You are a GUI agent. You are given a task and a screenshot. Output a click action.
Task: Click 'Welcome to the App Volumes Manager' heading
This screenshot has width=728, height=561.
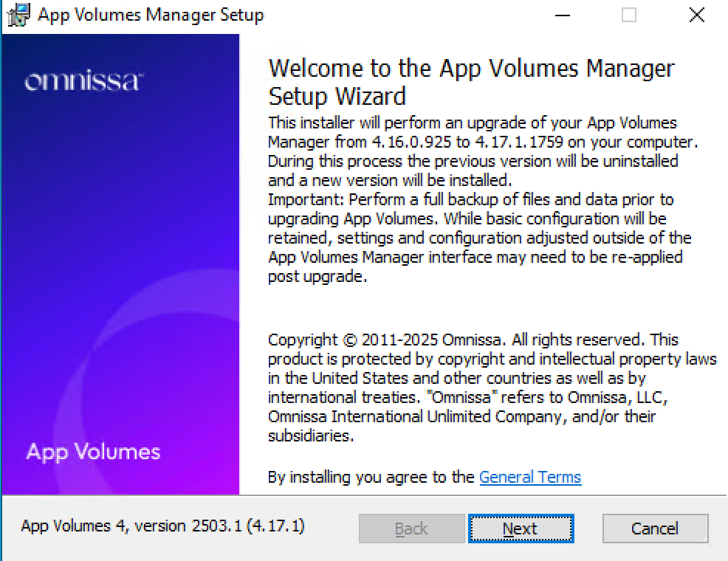tap(471, 69)
